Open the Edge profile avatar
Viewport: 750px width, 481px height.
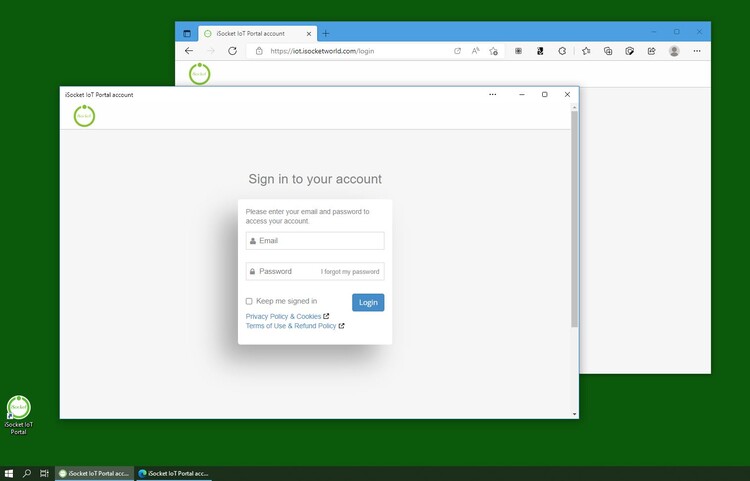click(674, 51)
